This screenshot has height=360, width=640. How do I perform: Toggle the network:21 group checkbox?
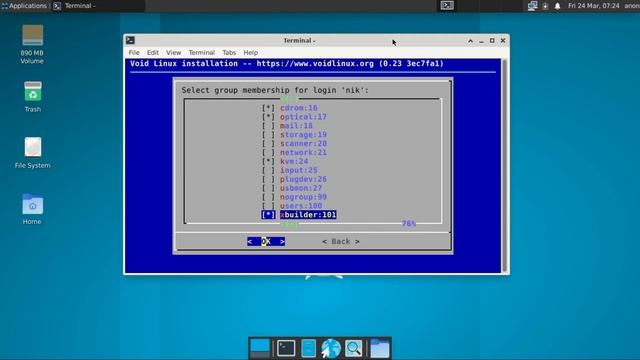point(268,153)
